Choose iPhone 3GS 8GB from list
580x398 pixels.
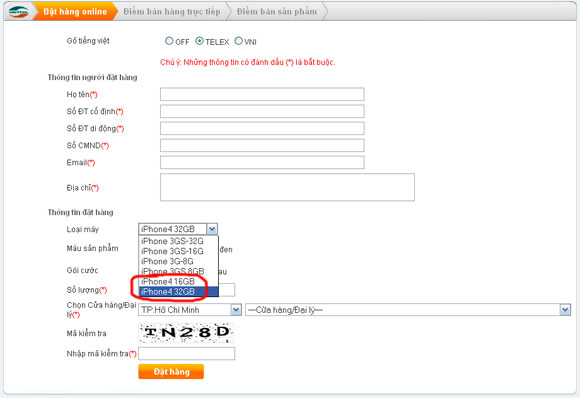173,271
